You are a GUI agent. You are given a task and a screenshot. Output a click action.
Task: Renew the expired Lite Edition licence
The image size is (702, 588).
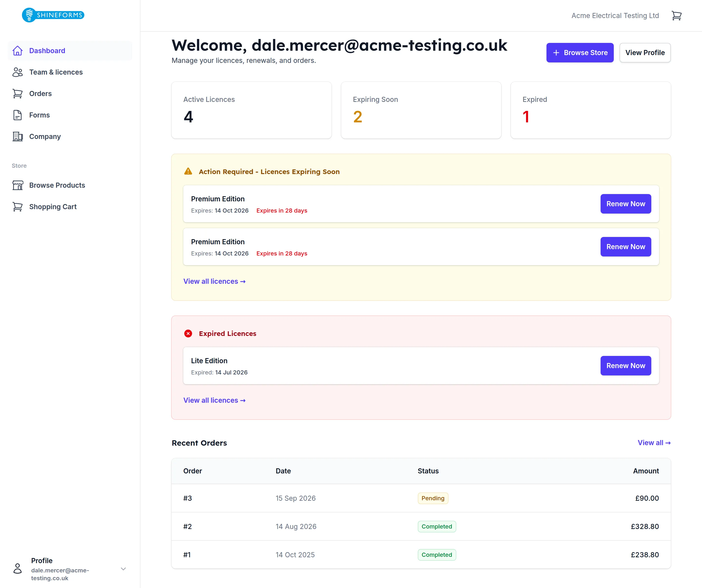pos(625,365)
